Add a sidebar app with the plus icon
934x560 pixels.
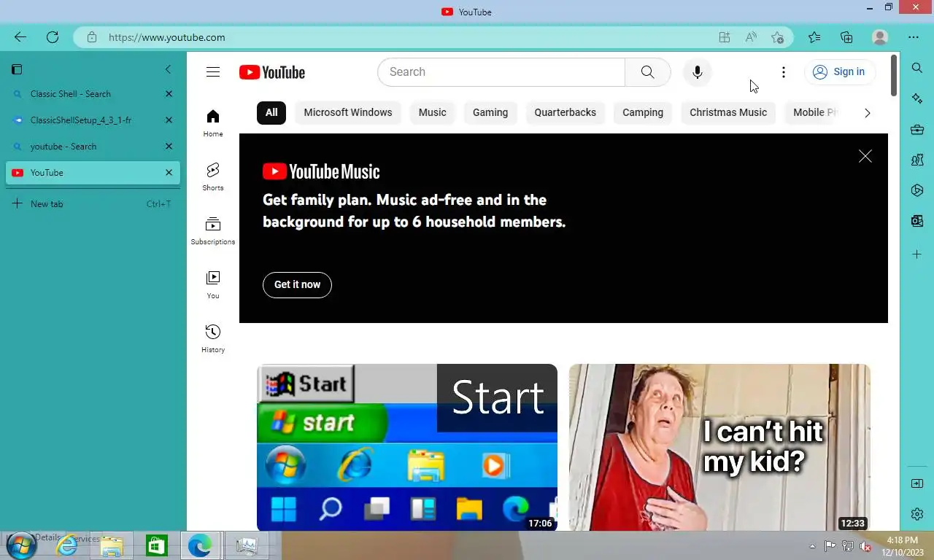[917, 254]
